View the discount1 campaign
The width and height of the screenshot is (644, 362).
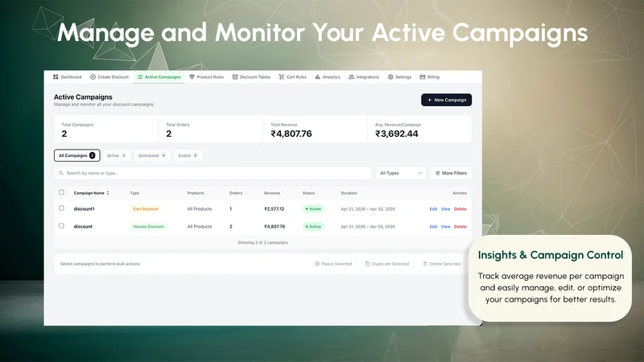tap(446, 209)
